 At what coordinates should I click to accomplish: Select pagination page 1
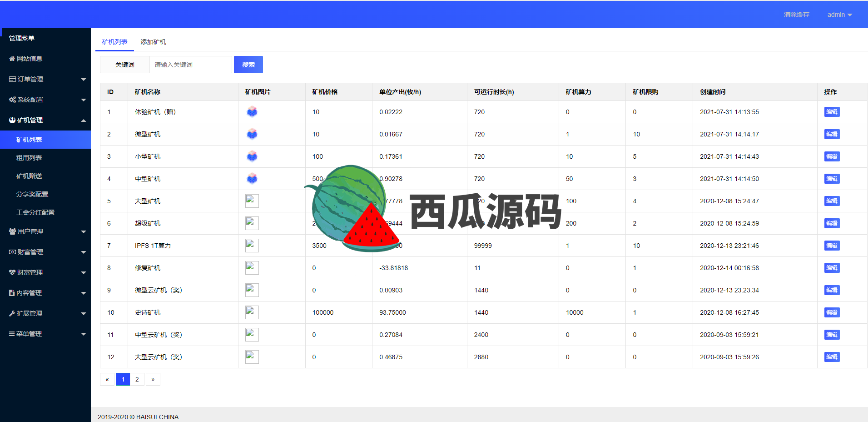pyautogui.click(x=123, y=379)
